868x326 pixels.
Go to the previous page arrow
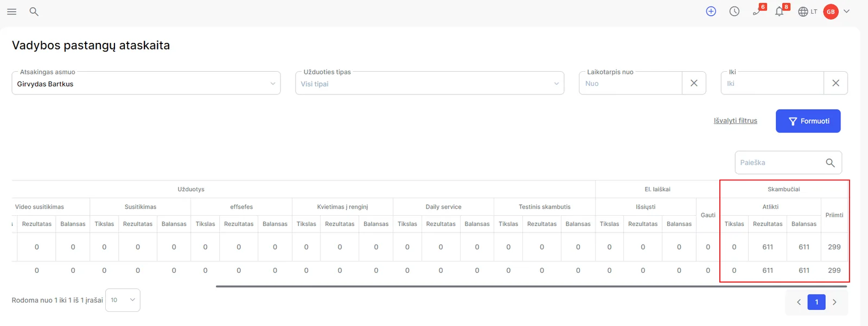click(x=799, y=302)
